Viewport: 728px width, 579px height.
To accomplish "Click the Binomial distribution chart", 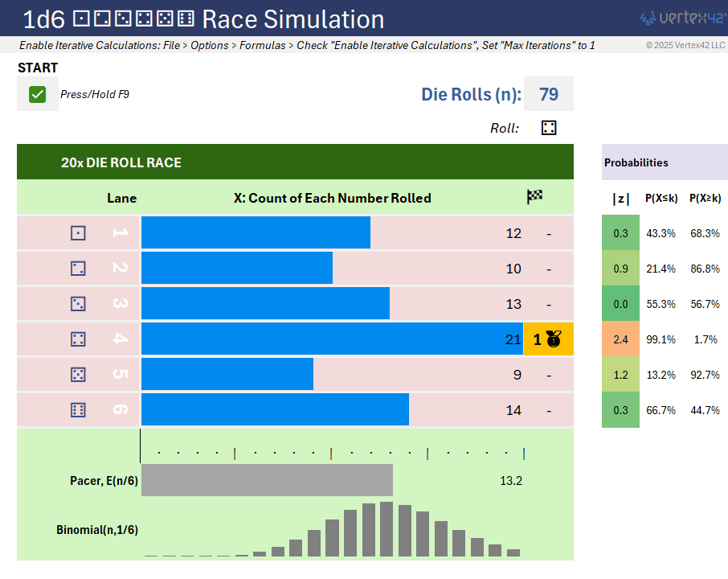I will click(x=332, y=529).
